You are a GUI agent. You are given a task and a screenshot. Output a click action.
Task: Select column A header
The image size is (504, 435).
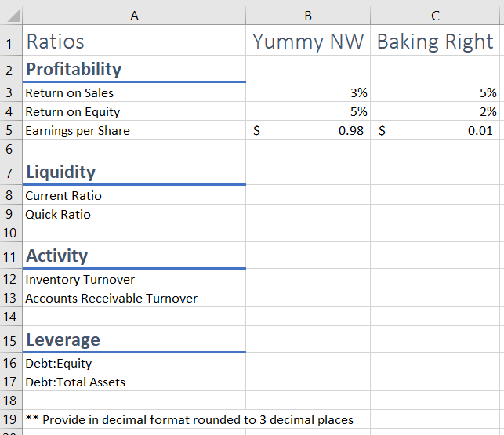134,16
